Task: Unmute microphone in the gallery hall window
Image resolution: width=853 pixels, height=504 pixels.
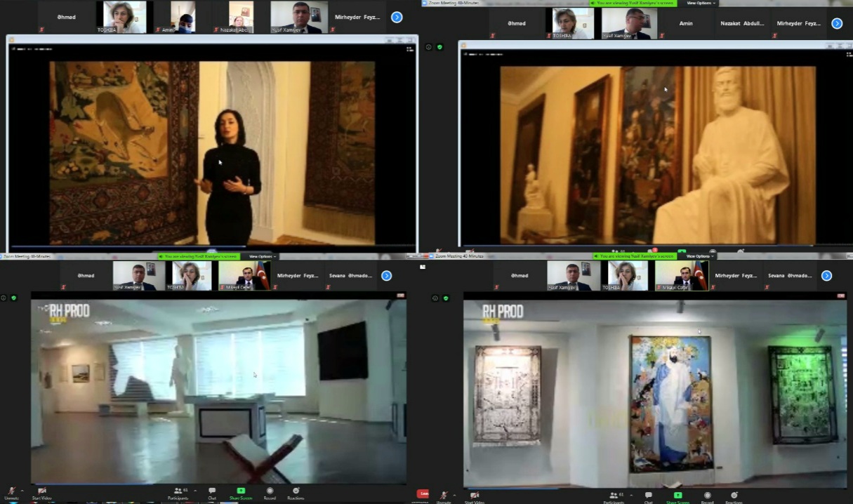Action: click(11, 492)
